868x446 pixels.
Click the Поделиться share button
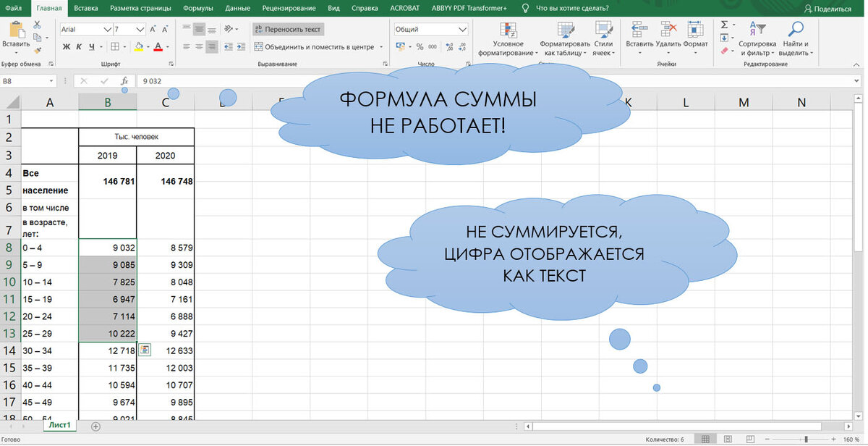coord(827,9)
